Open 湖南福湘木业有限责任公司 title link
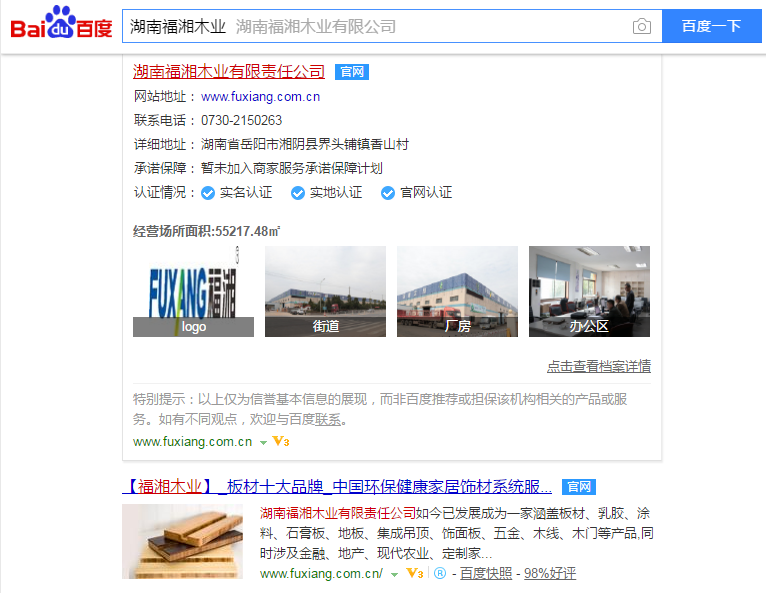Screen dimensions: 766x593 click(x=229, y=72)
